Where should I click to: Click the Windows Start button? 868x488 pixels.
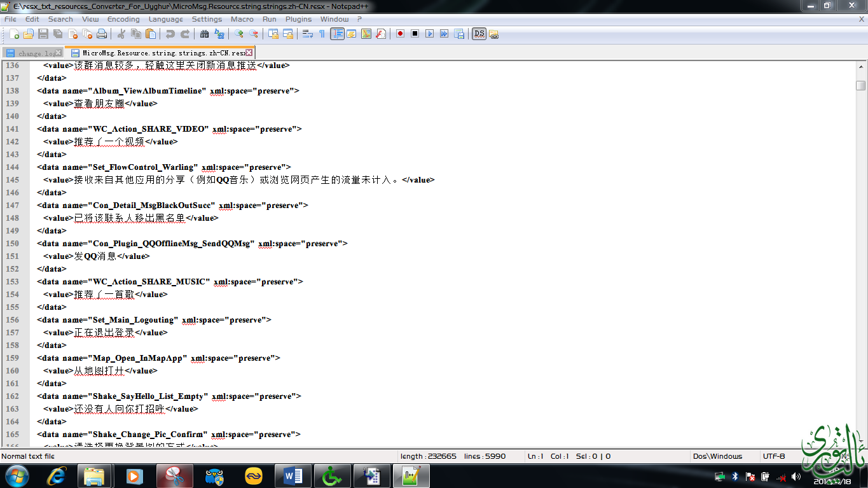click(x=17, y=476)
